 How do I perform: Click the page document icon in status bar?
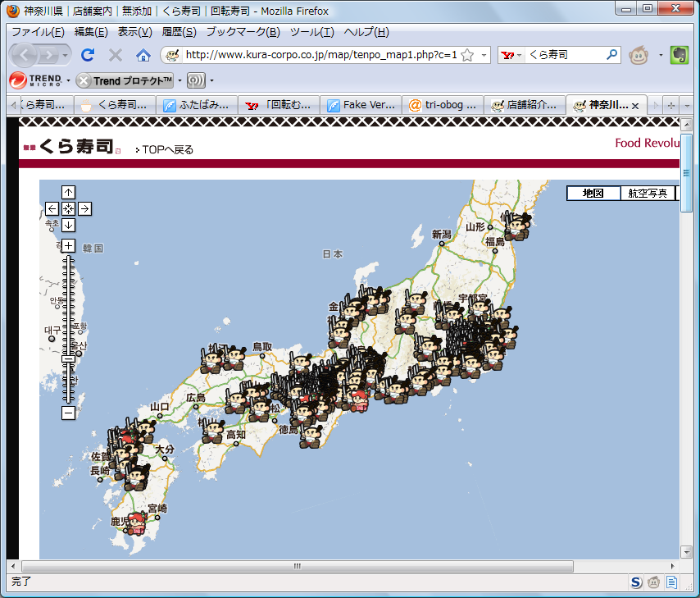click(671, 582)
